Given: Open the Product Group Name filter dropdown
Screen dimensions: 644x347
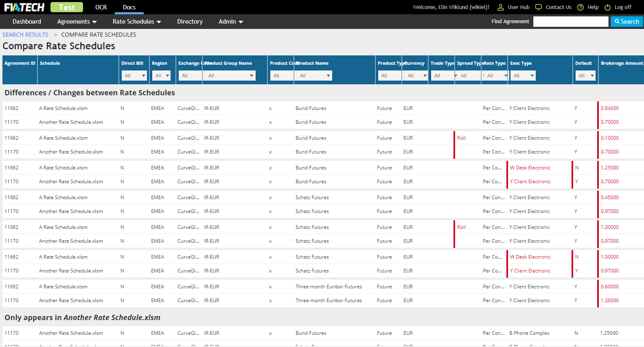Looking at the screenshot, I should pos(230,76).
